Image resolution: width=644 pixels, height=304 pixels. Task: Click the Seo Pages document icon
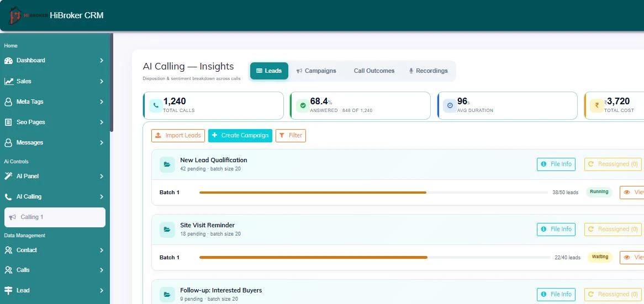coord(8,122)
